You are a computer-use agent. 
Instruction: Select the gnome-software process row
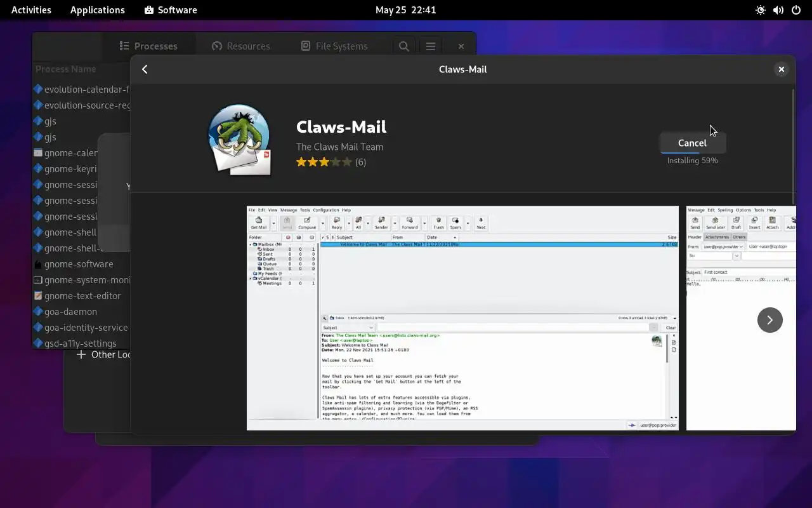pos(81,264)
